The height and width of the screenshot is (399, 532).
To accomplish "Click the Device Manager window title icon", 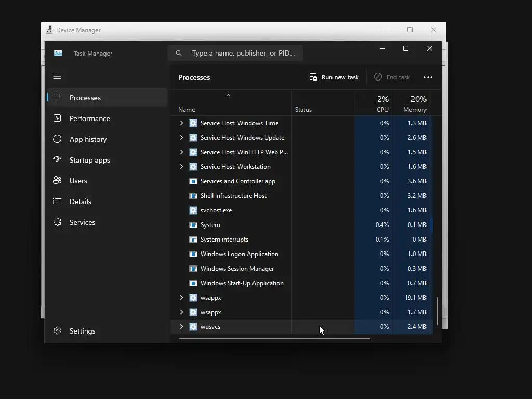I will pyautogui.click(x=49, y=30).
